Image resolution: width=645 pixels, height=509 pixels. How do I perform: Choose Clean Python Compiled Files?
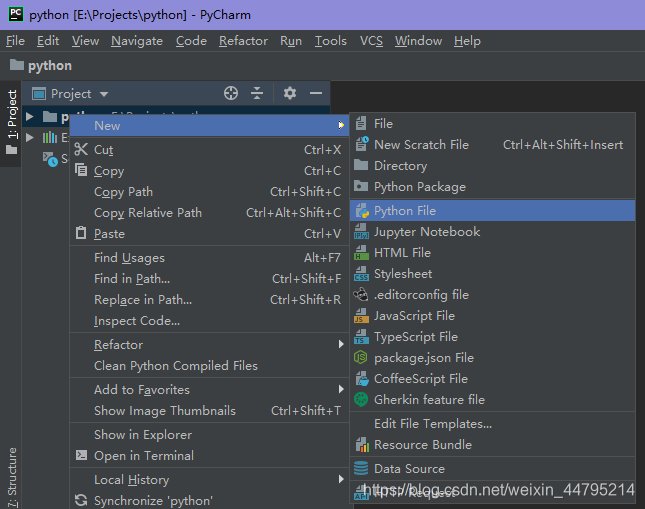(209, 365)
